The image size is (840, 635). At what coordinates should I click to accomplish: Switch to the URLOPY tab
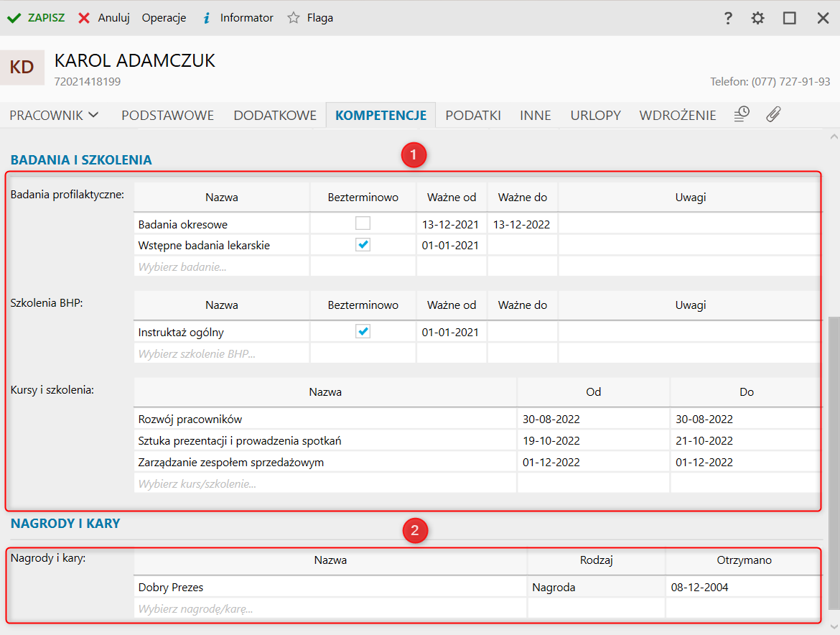coord(595,115)
